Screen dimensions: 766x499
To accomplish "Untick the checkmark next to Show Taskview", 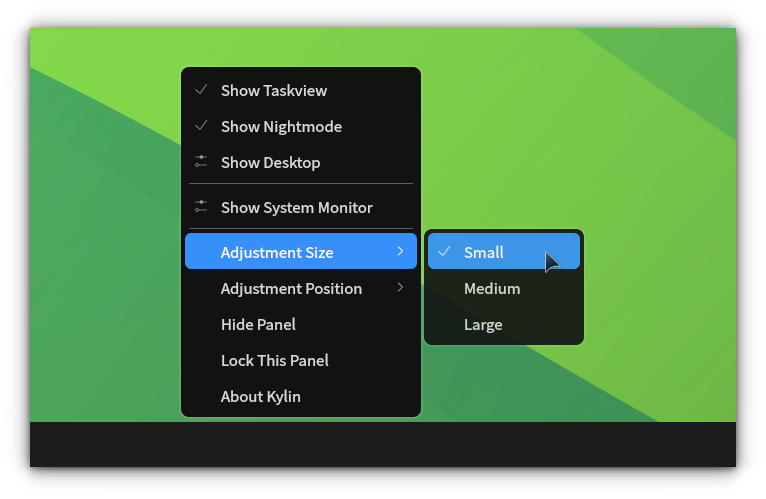I will 201,90.
